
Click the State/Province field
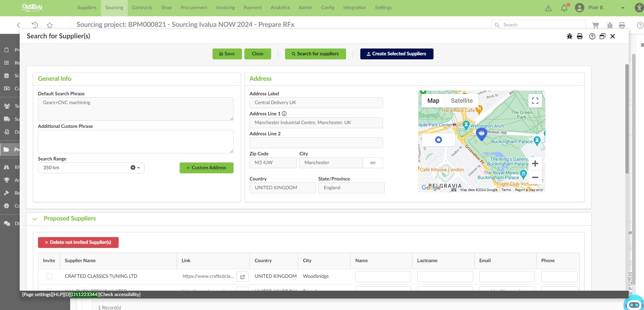coord(351,188)
